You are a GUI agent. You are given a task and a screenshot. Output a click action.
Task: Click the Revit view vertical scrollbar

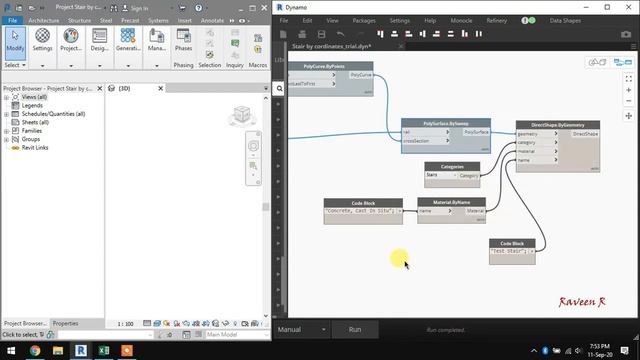(x=266, y=207)
